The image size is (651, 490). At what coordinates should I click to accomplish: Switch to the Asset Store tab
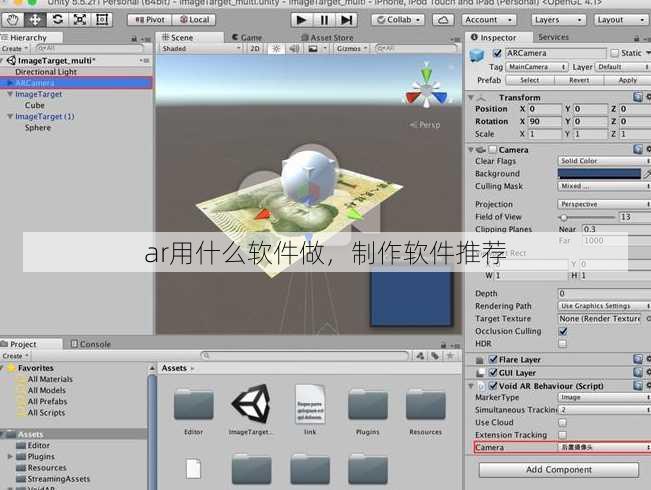point(327,37)
